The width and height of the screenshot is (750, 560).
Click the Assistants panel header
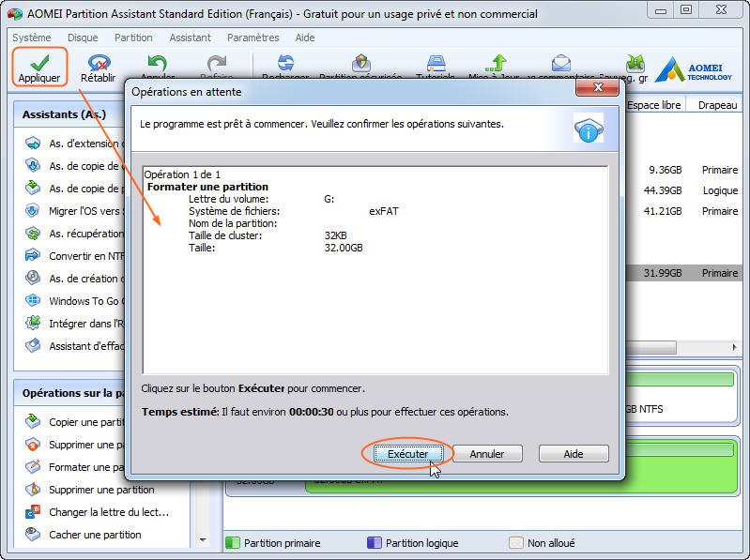[69, 114]
